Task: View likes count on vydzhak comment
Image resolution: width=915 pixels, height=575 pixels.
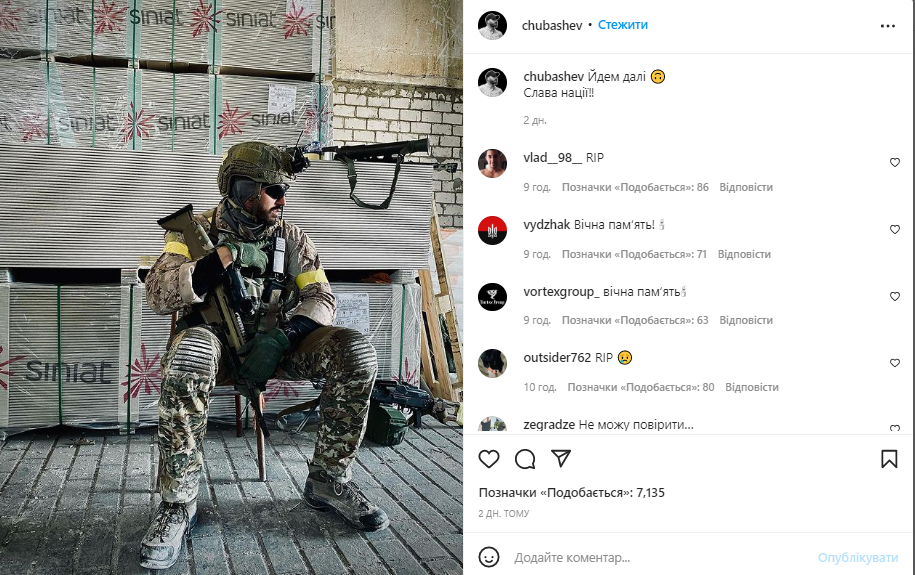Action: pyautogui.click(x=634, y=255)
